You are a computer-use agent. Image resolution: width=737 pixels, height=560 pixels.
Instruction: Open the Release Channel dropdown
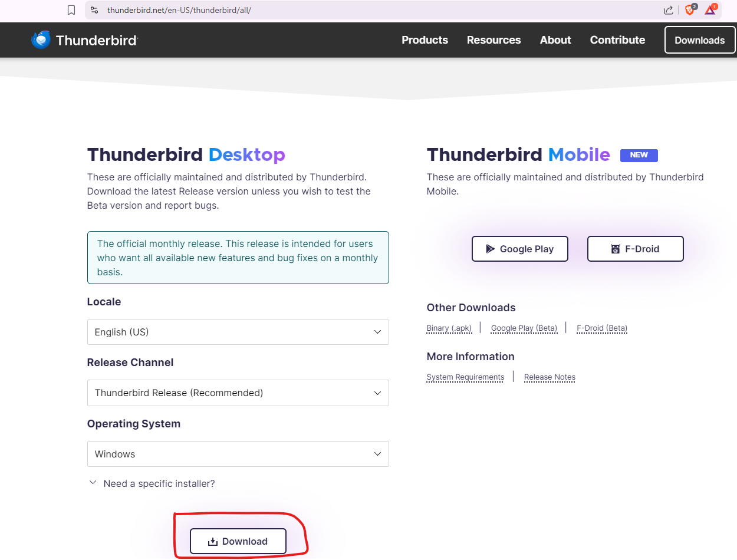tap(238, 393)
